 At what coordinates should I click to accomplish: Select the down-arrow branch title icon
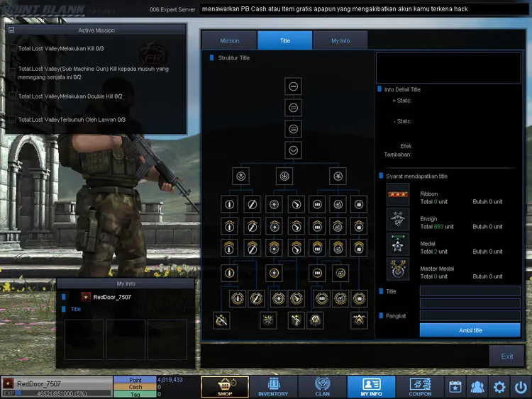click(x=284, y=176)
